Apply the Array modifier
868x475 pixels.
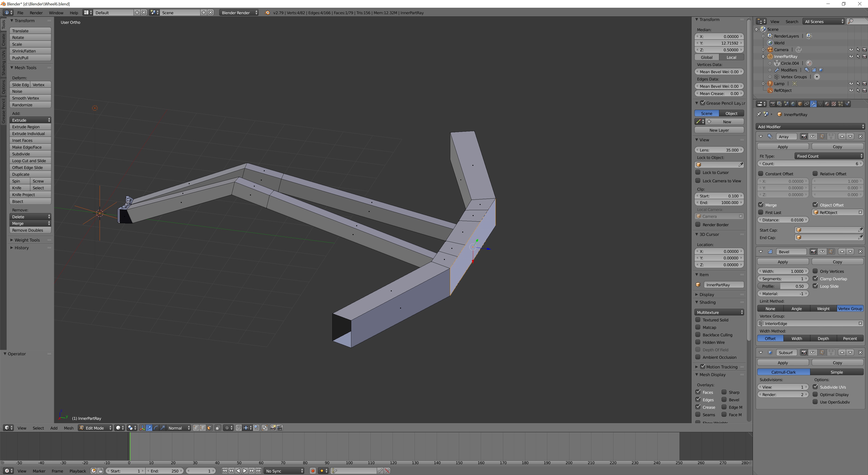[782, 146]
